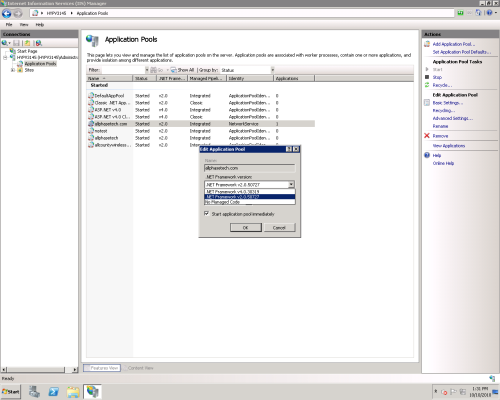Click the dialog's help question mark button
The image size is (500, 400).
click(x=289, y=149)
